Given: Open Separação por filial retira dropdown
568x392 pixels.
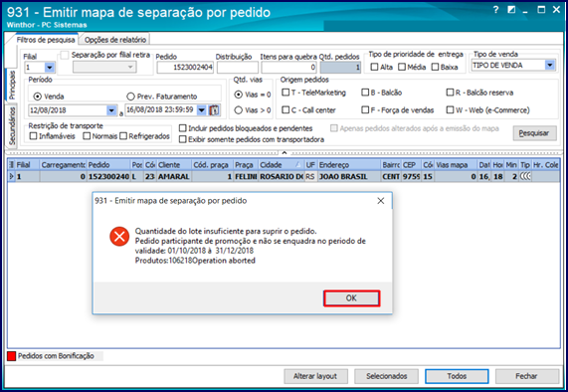Looking at the screenshot, I should (104, 67).
